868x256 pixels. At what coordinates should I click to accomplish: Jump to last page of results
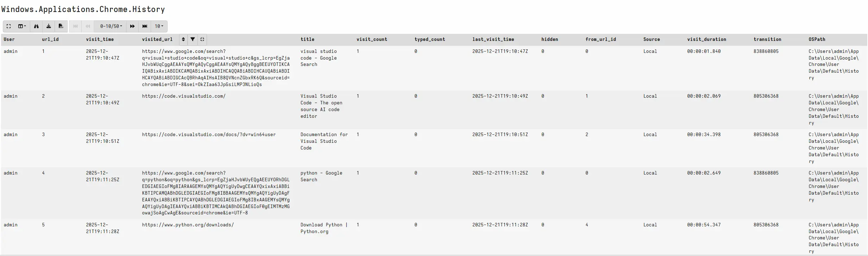[145, 26]
